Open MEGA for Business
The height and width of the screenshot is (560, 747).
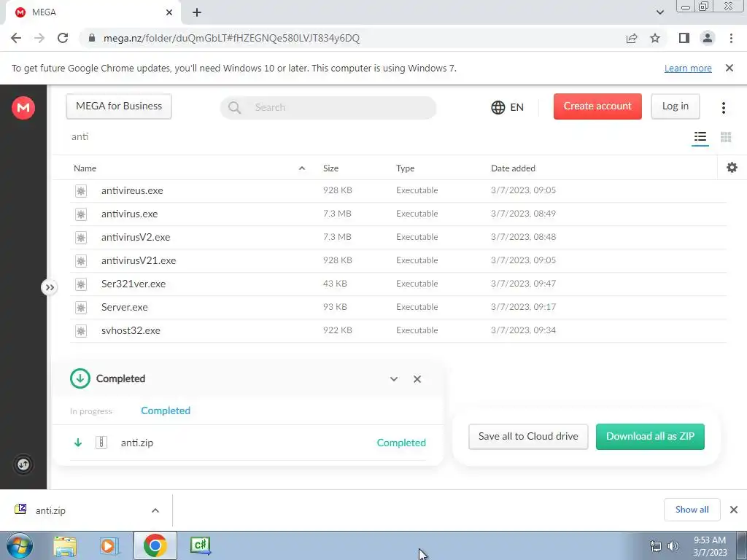point(119,106)
